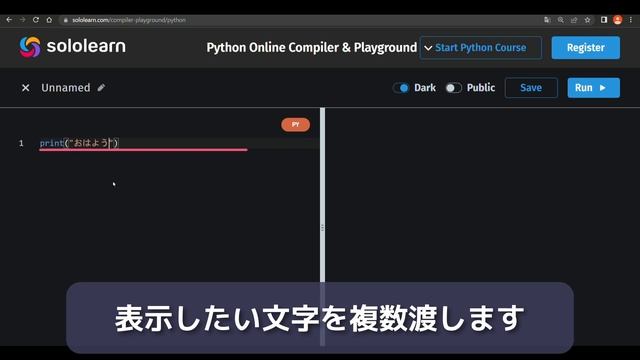Click the Sololearn swirl logo
The height and width of the screenshot is (360, 640).
pyautogui.click(x=30, y=47)
